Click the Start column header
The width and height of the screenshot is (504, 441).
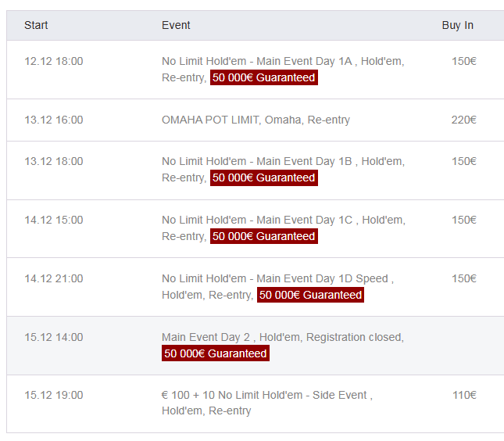[x=36, y=25]
